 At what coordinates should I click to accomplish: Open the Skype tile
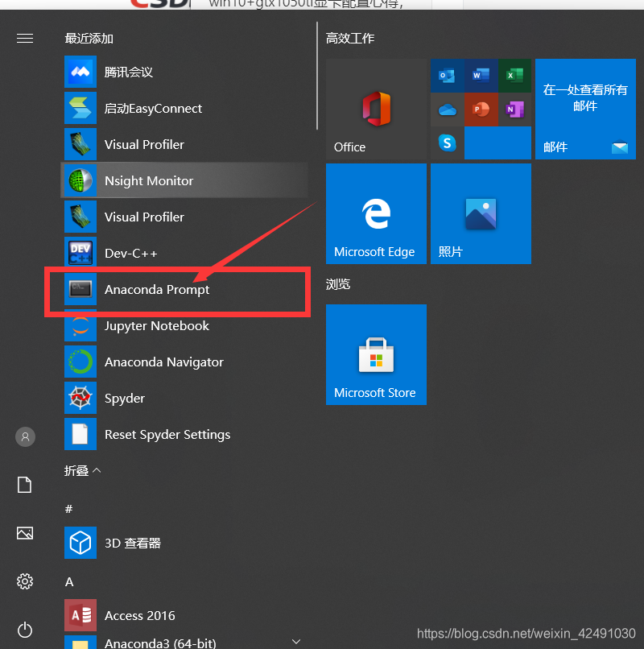pyautogui.click(x=448, y=143)
